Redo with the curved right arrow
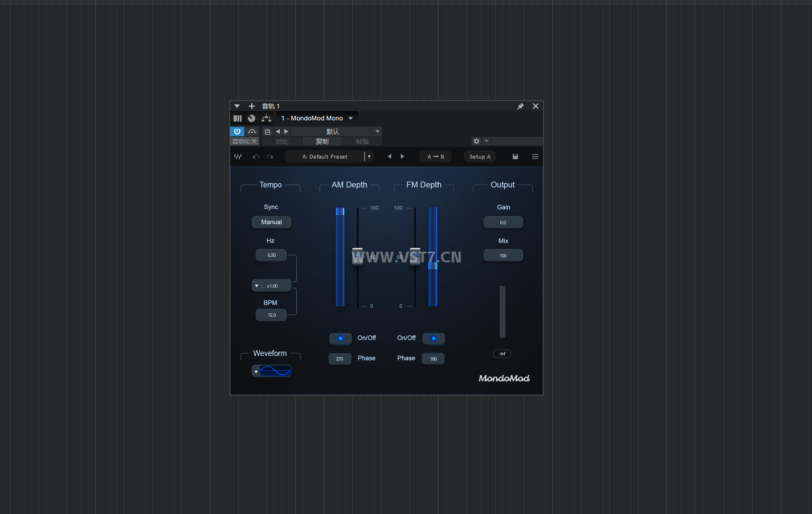The height and width of the screenshot is (514, 812). (x=270, y=156)
